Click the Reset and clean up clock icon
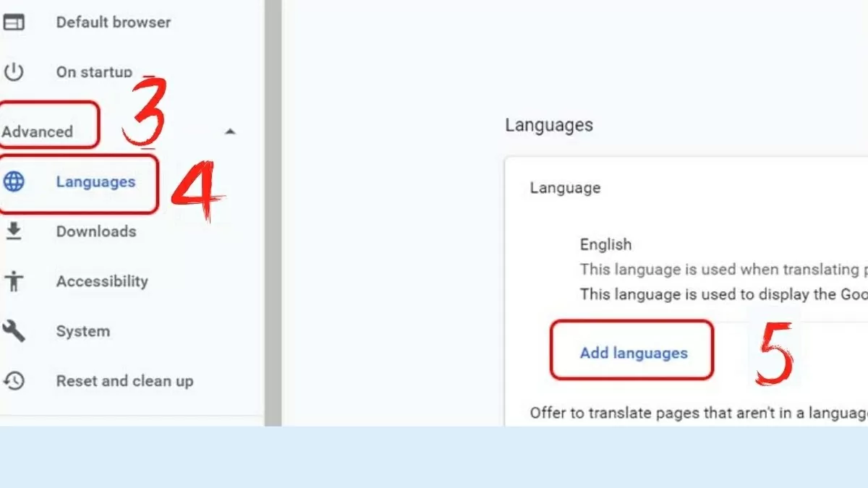 [14, 381]
